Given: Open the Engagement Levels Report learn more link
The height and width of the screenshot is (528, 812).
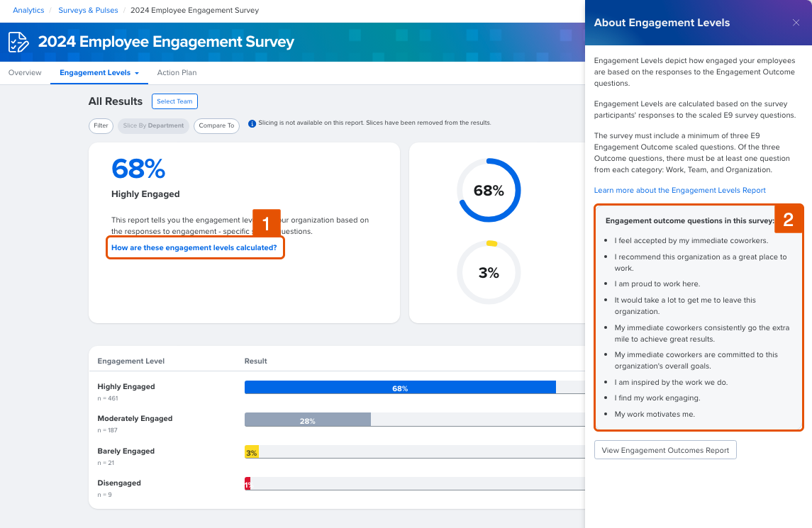Looking at the screenshot, I should (x=679, y=190).
